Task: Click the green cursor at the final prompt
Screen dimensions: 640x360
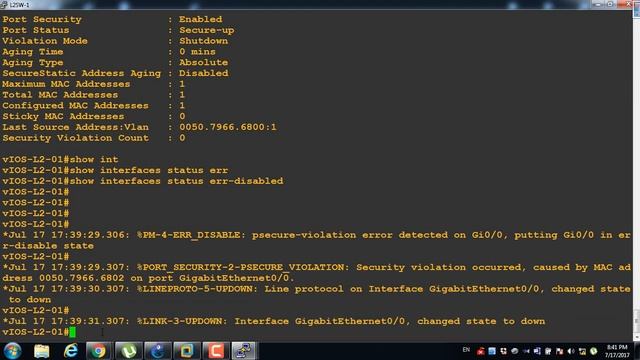Action: (x=73, y=332)
